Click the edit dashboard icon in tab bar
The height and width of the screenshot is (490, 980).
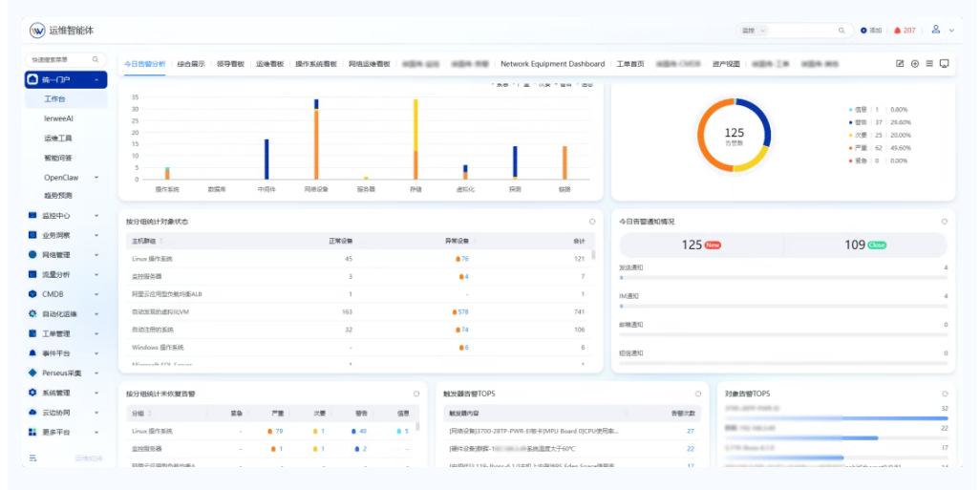pyautogui.click(x=900, y=64)
